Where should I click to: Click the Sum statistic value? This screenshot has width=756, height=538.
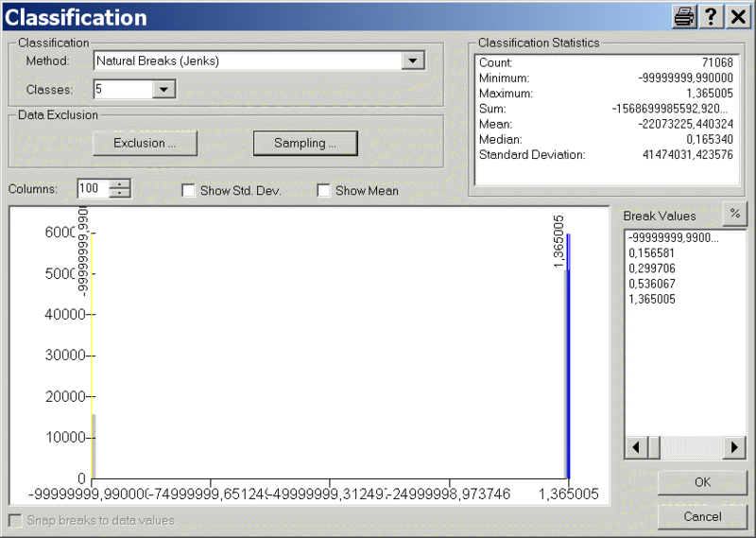(670, 109)
